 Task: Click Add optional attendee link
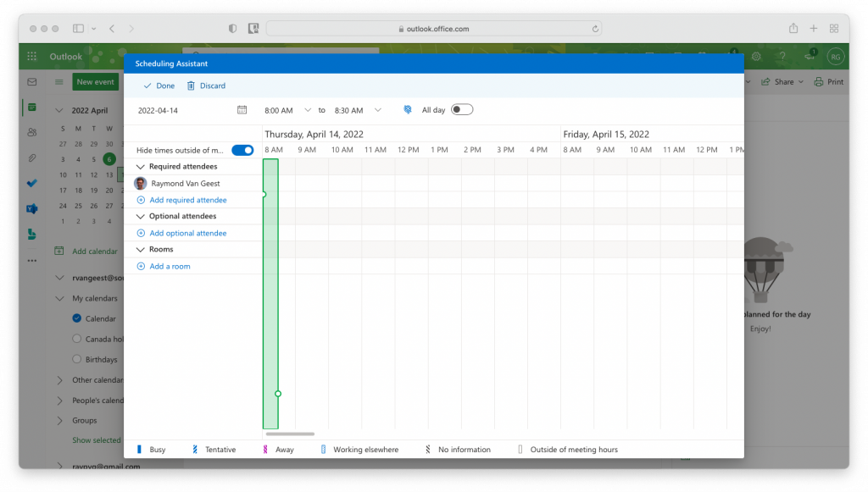pos(187,233)
